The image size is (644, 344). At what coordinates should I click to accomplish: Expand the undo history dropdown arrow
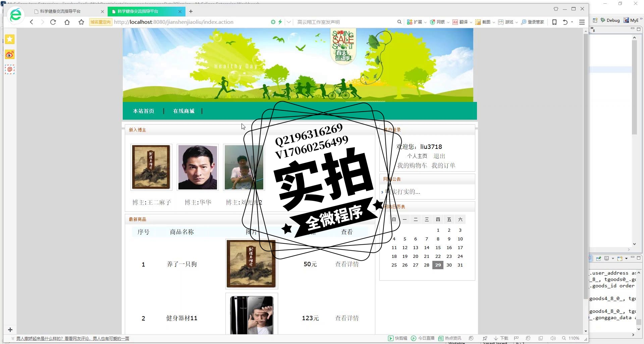(572, 22)
